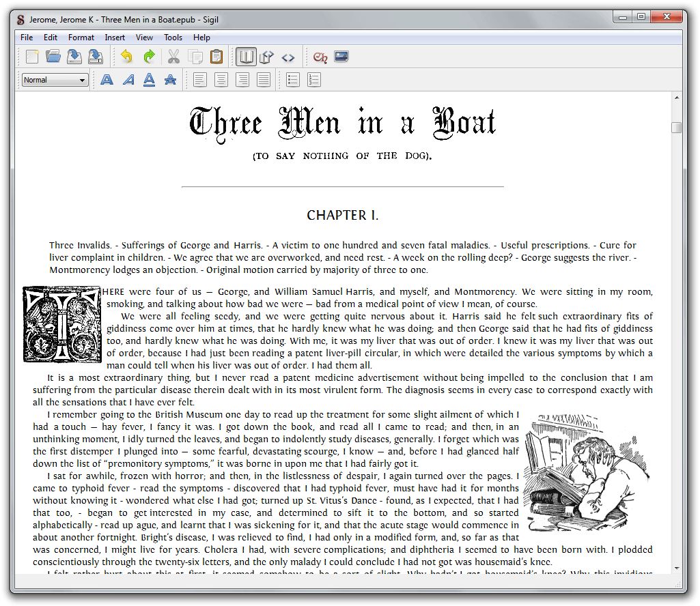
Task: Paste from the clipboard icon
Action: tap(216, 57)
